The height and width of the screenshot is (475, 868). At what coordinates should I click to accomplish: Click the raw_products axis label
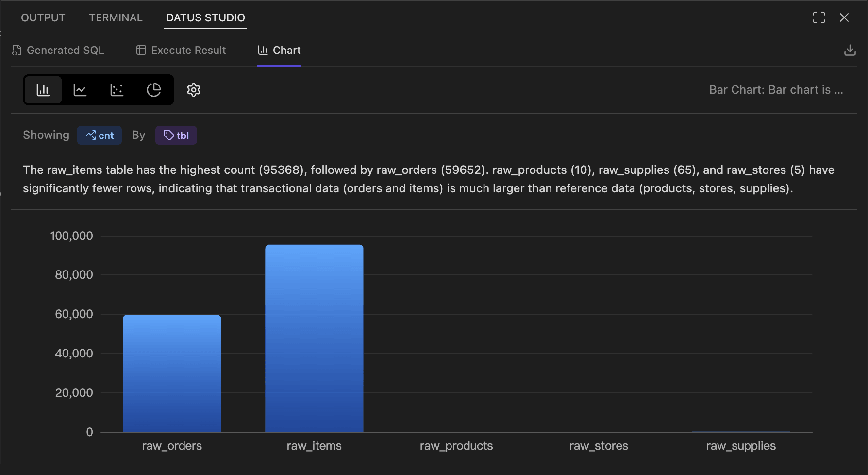click(x=456, y=446)
